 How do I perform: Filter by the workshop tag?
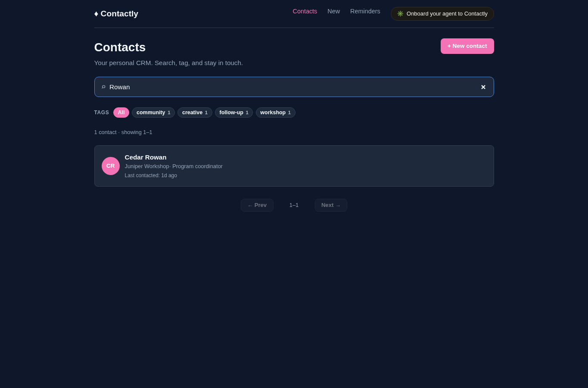[276, 113]
